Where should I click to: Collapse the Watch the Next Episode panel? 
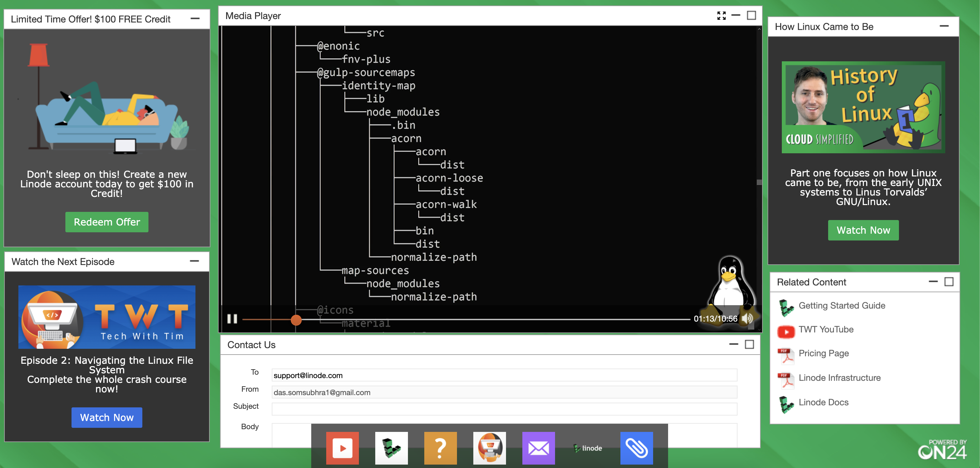click(x=194, y=261)
